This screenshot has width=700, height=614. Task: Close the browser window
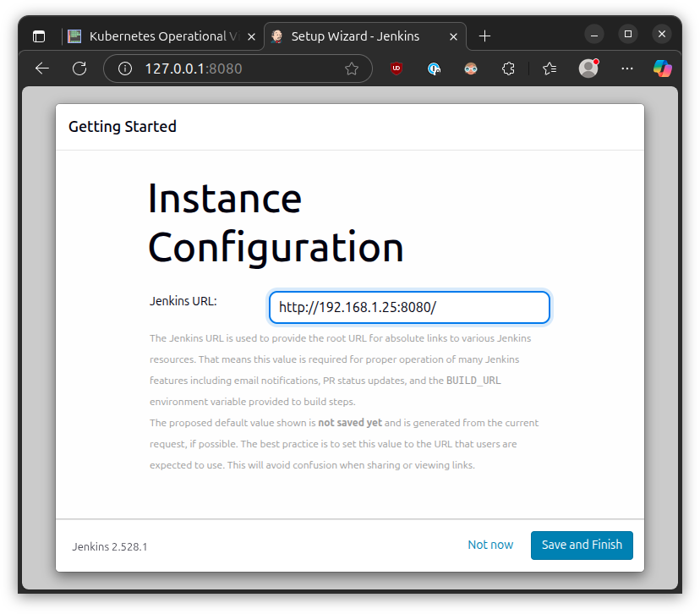pyautogui.click(x=662, y=35)
